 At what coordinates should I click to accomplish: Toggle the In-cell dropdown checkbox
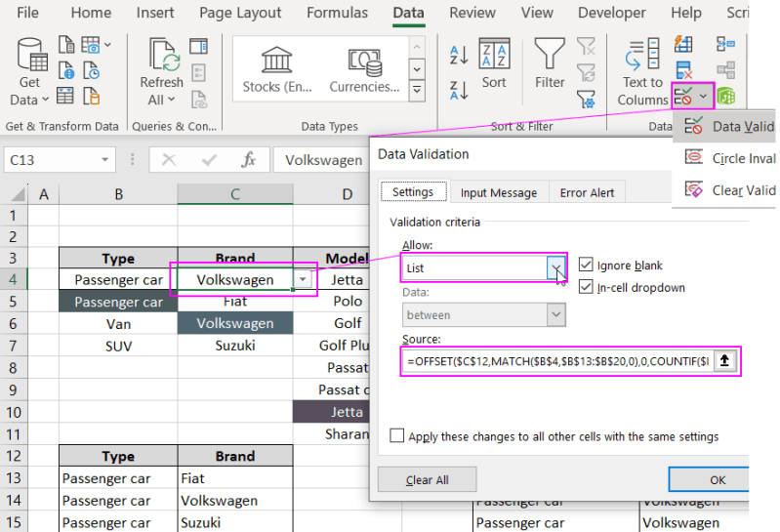point(586,287)
